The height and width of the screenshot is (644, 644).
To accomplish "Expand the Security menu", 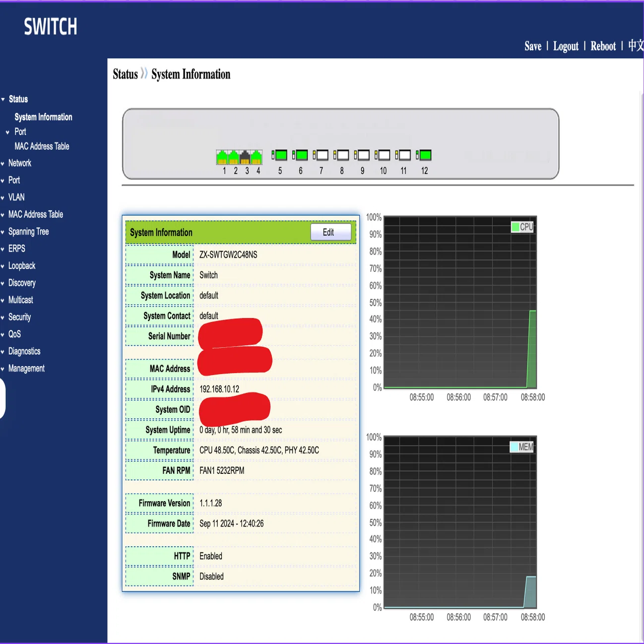I will (19, 317).
